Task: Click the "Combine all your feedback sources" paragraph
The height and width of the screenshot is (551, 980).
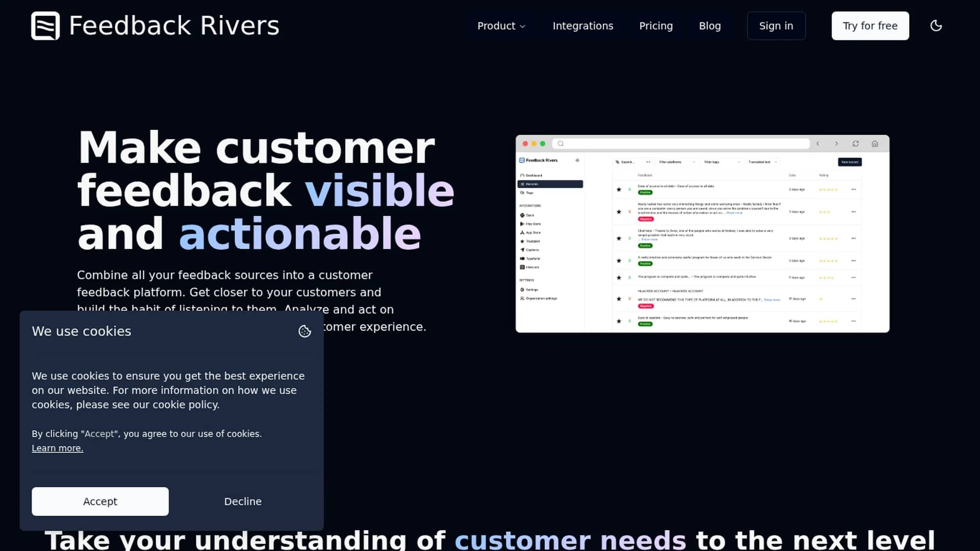Action: click(251, 300)
